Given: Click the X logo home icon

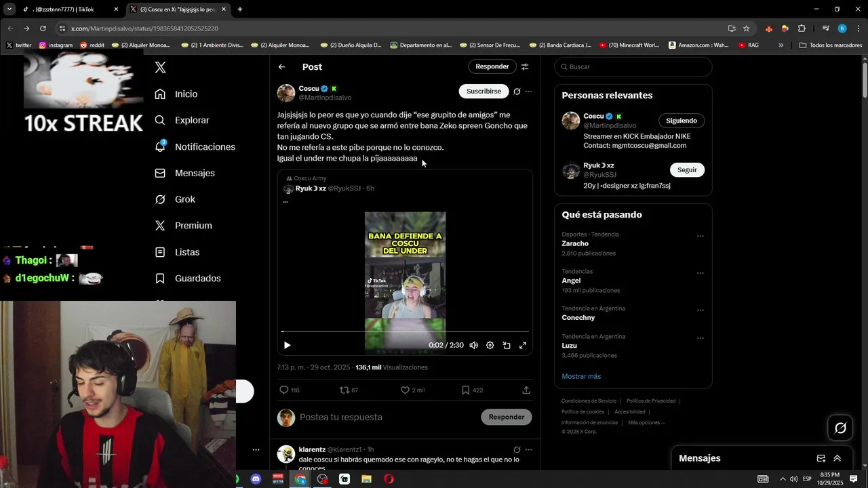Looking at the screenshot, I should (160, 67).
